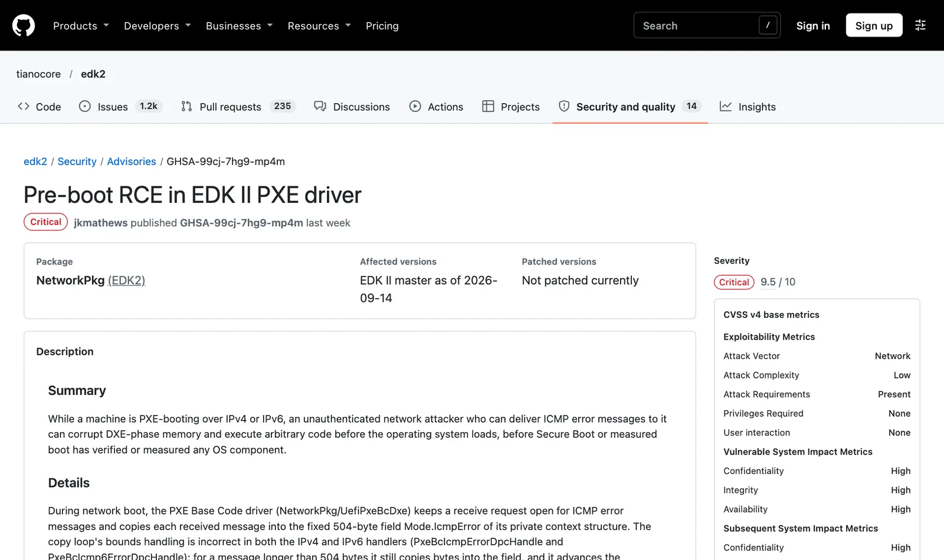Open the jkmathews author profile
Image resolution: width=944 pixels, height=560 pixels.
pyautogui.click(x=101, y=223)
